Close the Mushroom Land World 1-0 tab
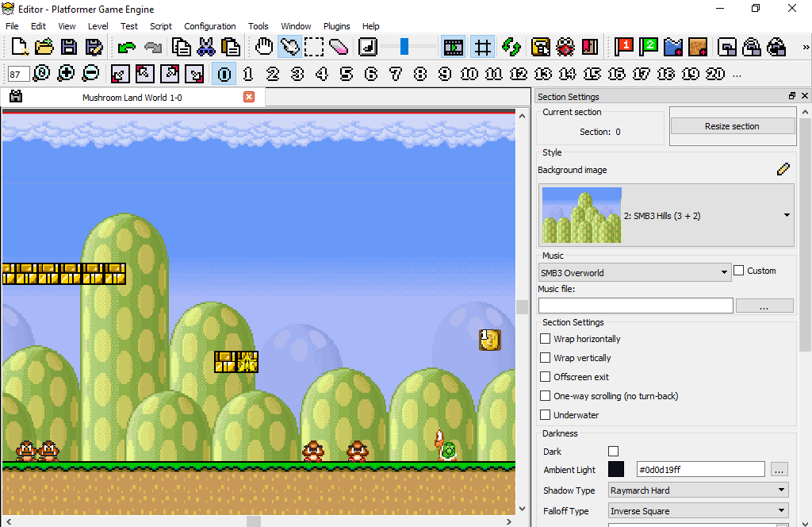Screen dimensions: 812x527 pos(249,97)
